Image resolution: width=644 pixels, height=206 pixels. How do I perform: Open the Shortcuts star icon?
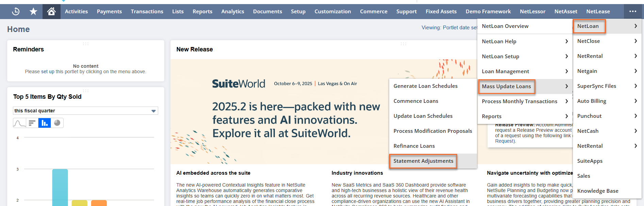point(33,12)
